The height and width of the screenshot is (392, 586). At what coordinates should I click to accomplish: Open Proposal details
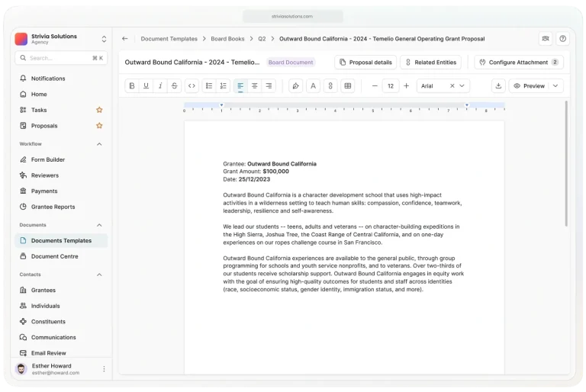coord(365,63)
